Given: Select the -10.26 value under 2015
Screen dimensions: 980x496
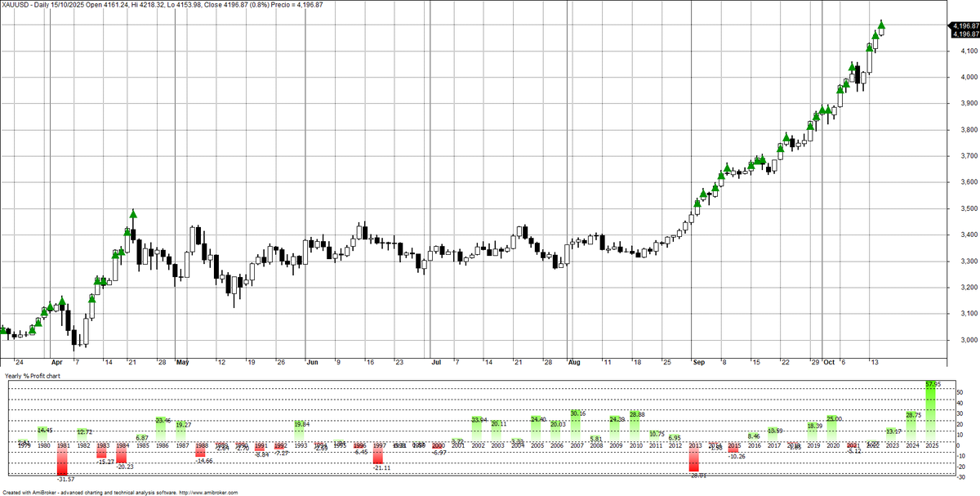Looking at the screenshot, I should point(737,456).
